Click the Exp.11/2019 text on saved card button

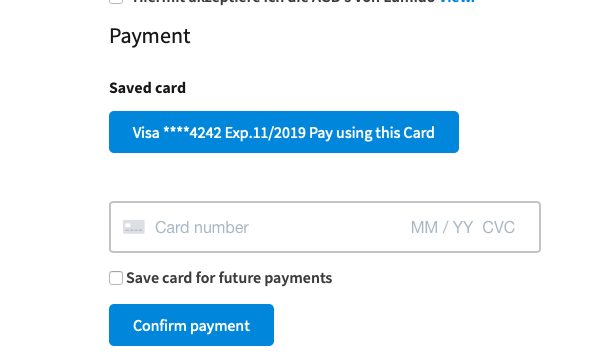tap(265, 133)
